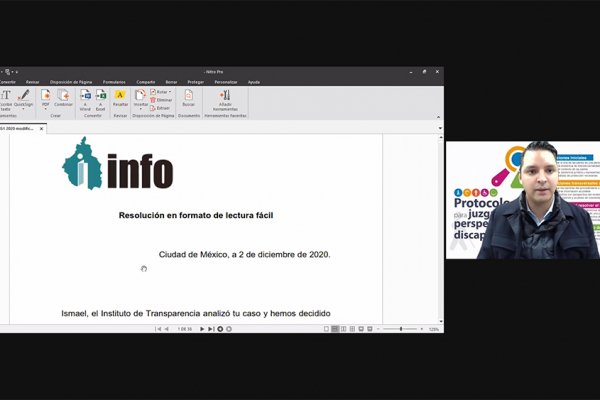Open the Disposición de Página tab

click(x=71, y=82)
